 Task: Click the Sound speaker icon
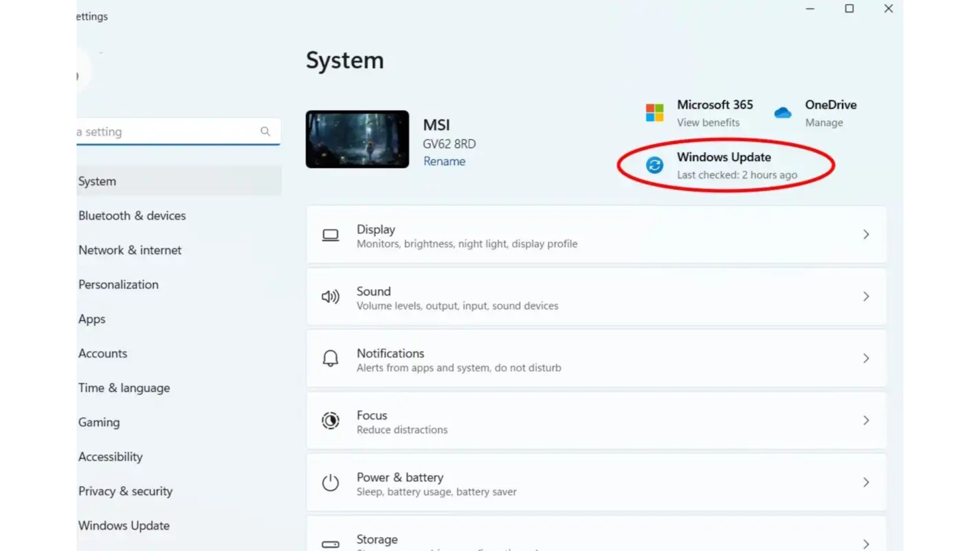[331, 296]
